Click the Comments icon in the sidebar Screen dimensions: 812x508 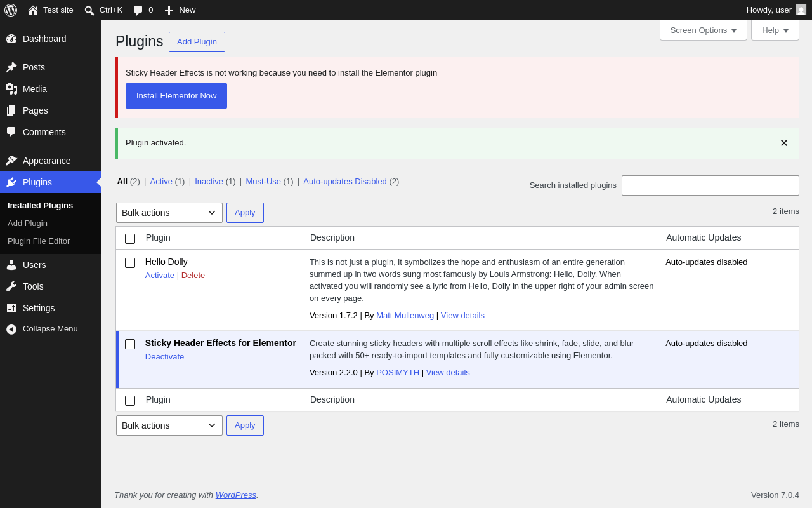11,132
